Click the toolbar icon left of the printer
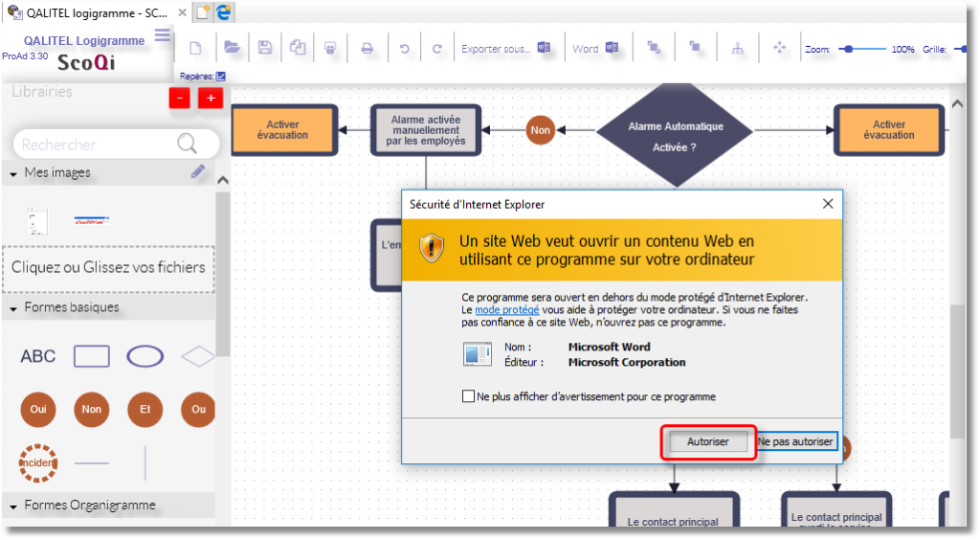980x540 pixels. tap(330, 48)
